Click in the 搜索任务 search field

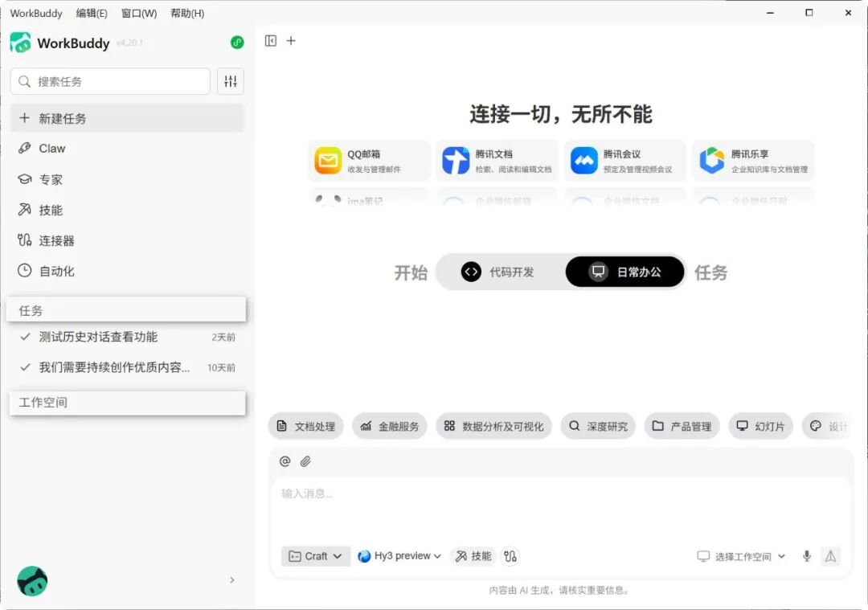(110, 81)
